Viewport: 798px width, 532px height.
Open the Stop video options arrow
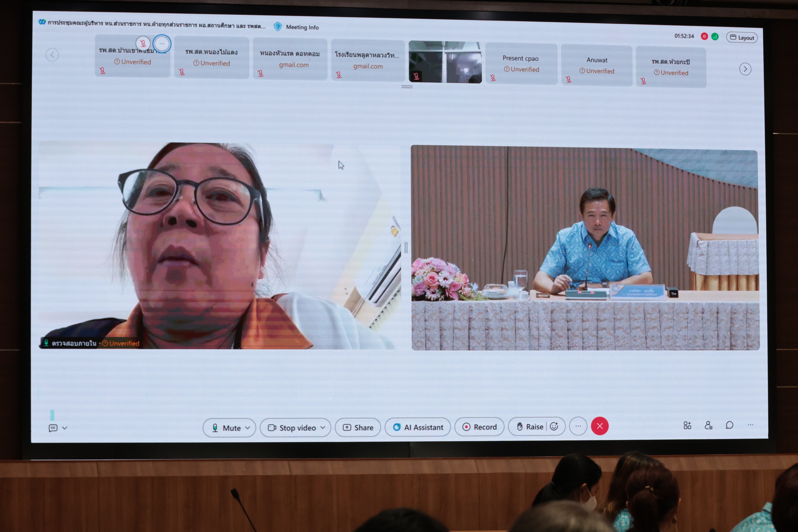pos(323,427)
